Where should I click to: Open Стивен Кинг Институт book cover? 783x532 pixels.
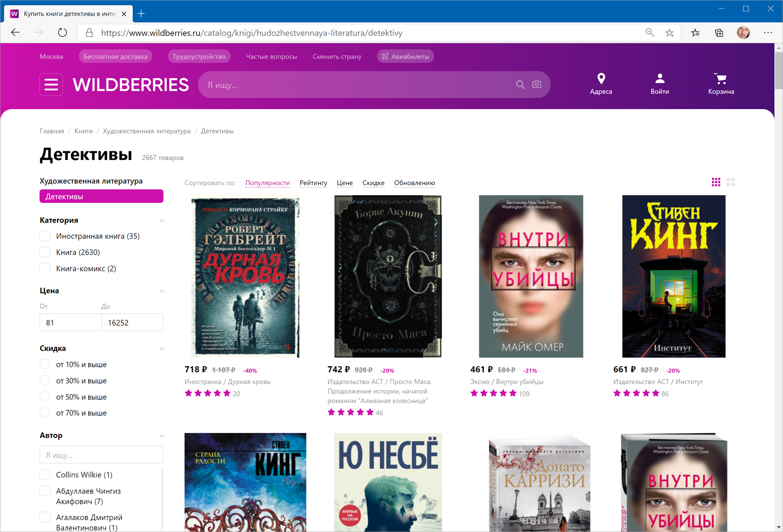coord(674,276)
